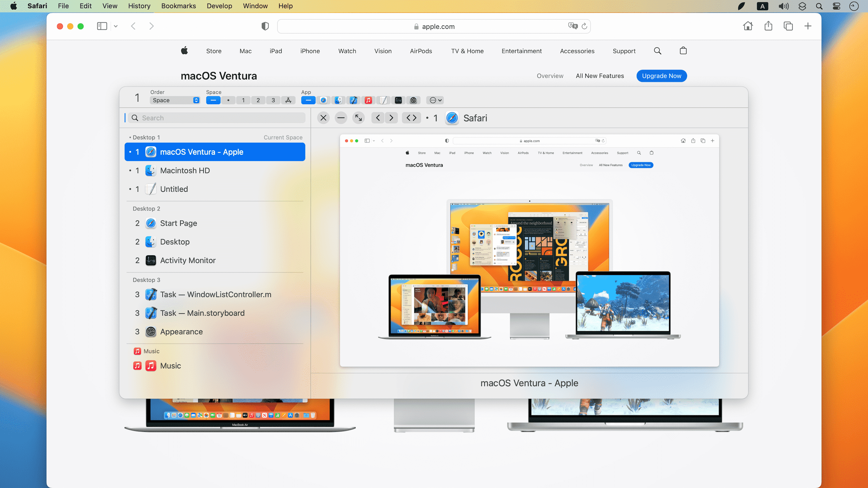
Task: Filter windows by Safari app icon
Action: (323, 100)
